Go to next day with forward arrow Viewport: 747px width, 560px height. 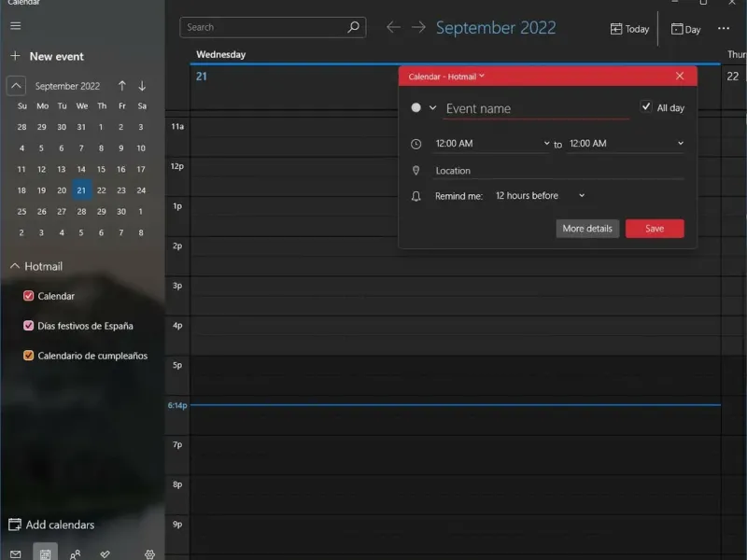418,27
